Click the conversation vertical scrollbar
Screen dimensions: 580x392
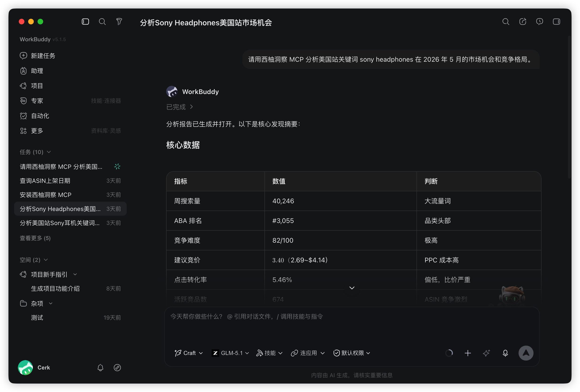[569, 107]
